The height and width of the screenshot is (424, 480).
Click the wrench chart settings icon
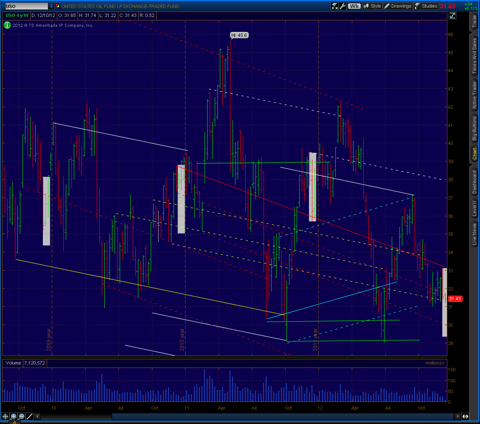click(343, 6)
